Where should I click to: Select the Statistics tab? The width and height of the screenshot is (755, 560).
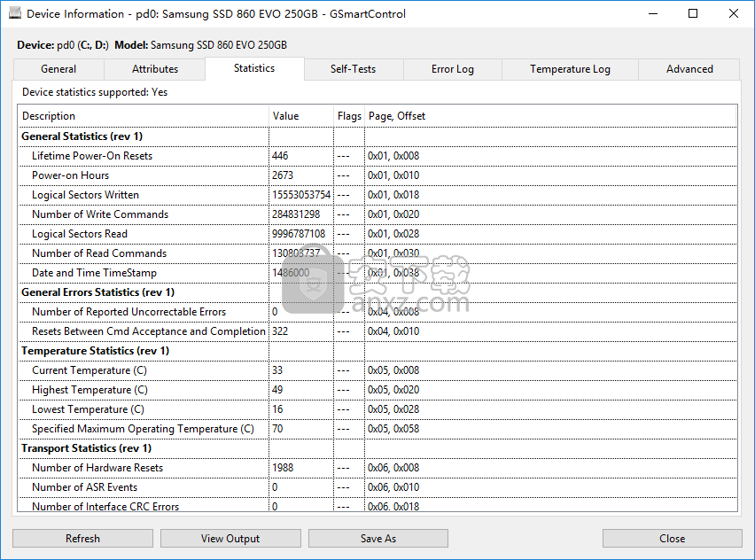point(254,68)
